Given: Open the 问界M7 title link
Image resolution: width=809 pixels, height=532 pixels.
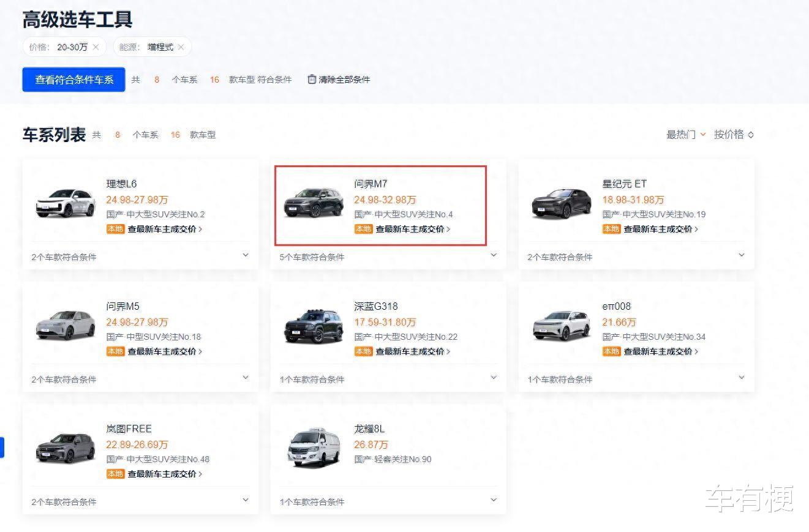Looking at the screenshot, I should (x=371, y=184).
